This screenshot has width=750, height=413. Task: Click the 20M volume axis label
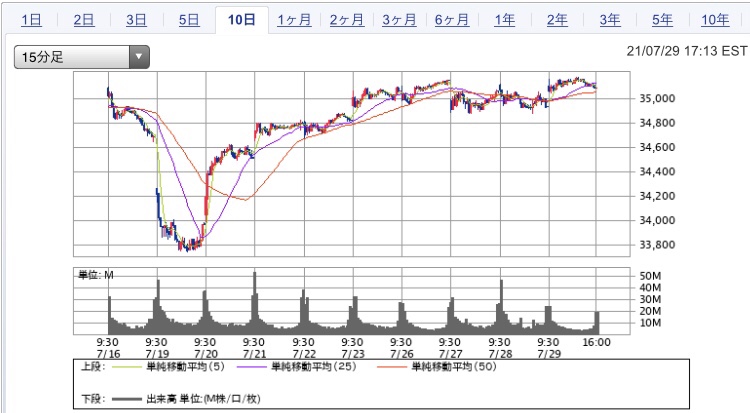[x=651, y=311]
